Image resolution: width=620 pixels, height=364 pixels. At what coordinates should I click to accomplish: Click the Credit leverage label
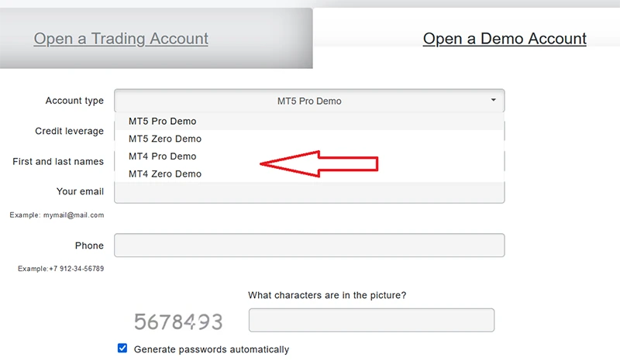click(69, 132)
